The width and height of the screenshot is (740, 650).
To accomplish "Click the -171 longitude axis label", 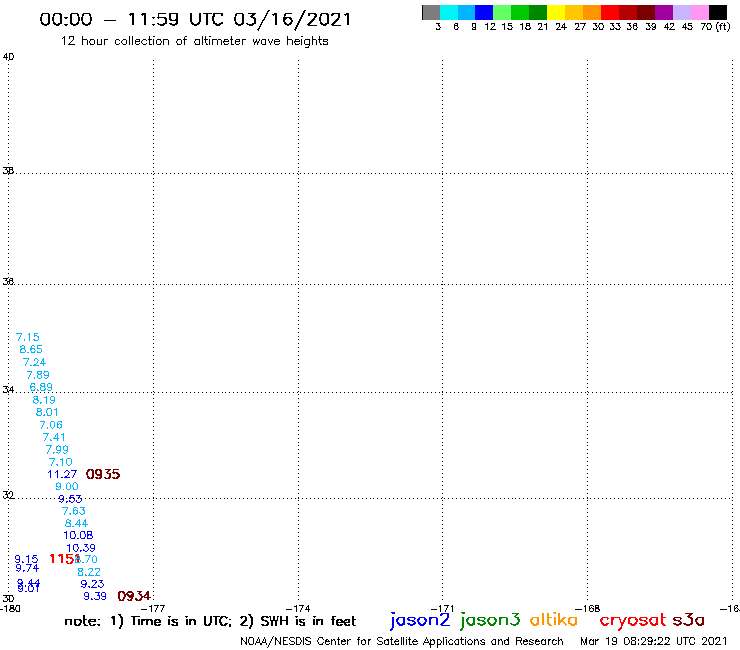I will click(x=443, y=609).
